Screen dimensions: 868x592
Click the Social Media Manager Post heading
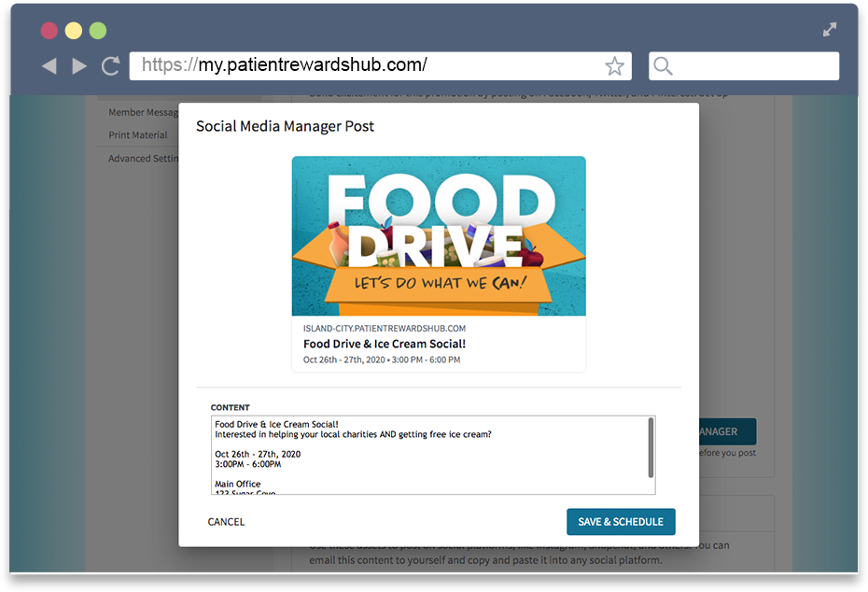pyautogui.click(x=285, y=126)
